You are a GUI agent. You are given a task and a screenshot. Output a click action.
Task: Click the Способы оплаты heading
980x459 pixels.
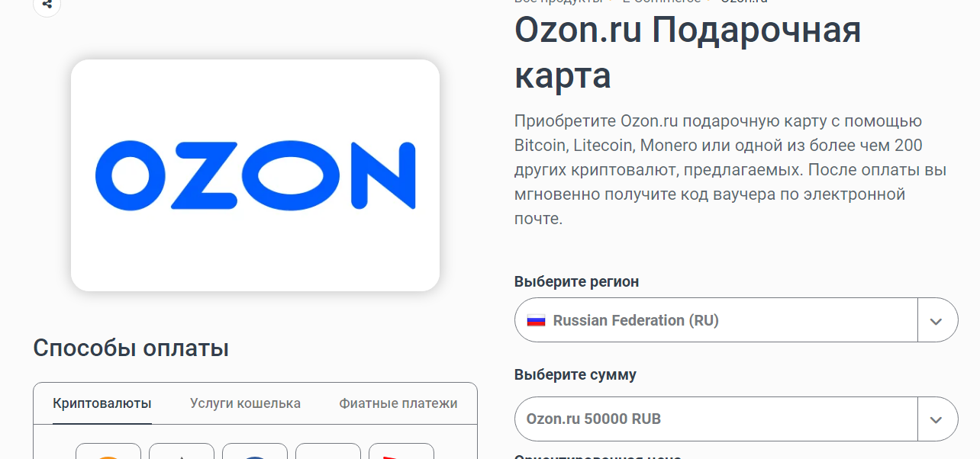131,348
